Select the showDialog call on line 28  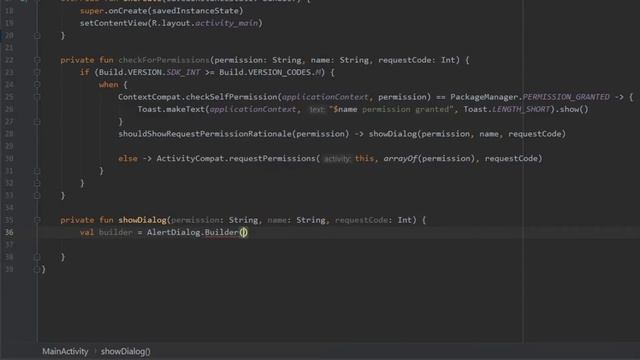click(392, 134)
